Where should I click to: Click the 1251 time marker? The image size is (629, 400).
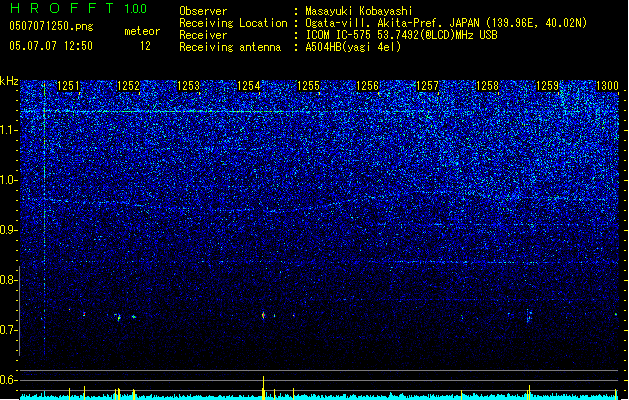pos(69,86)
